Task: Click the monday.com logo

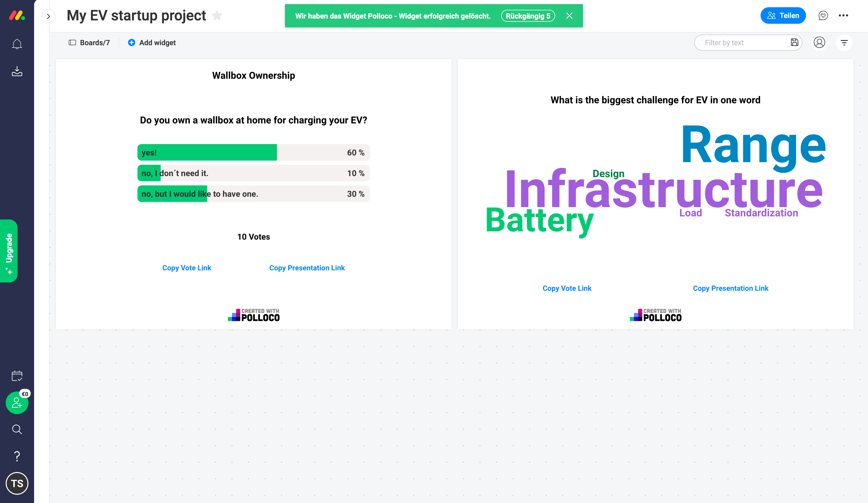Action: tap(17, 15)
